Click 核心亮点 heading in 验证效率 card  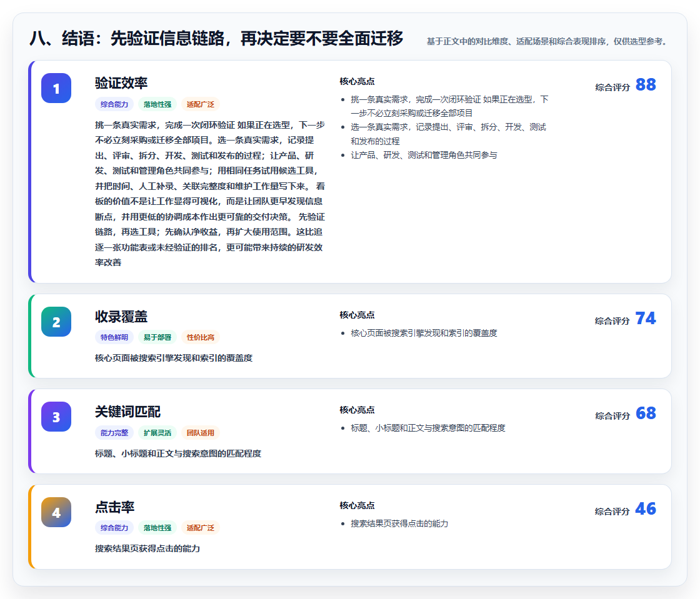coord(357,82)
